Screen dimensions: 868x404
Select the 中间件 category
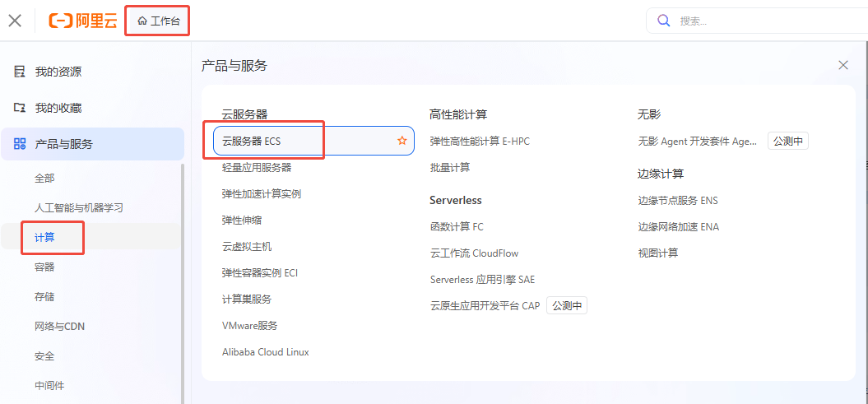(x=49, y=385)
